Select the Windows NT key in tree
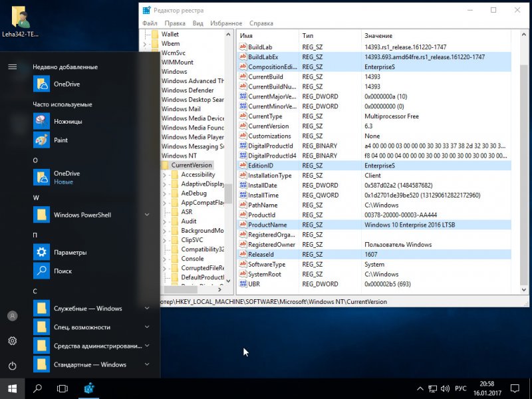This screenshot has width=532, height=399. (179, 156)
